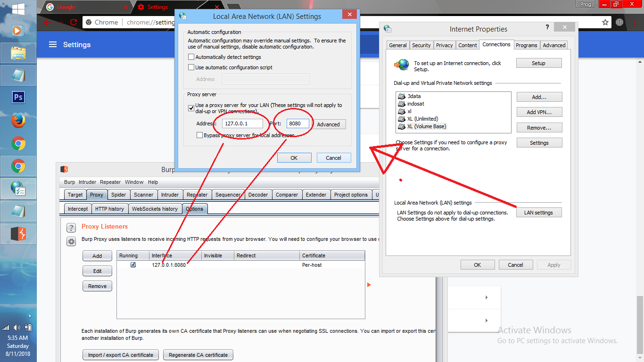
Task: Launch Photoshop from the left taskbar
Action: [18, 98]
